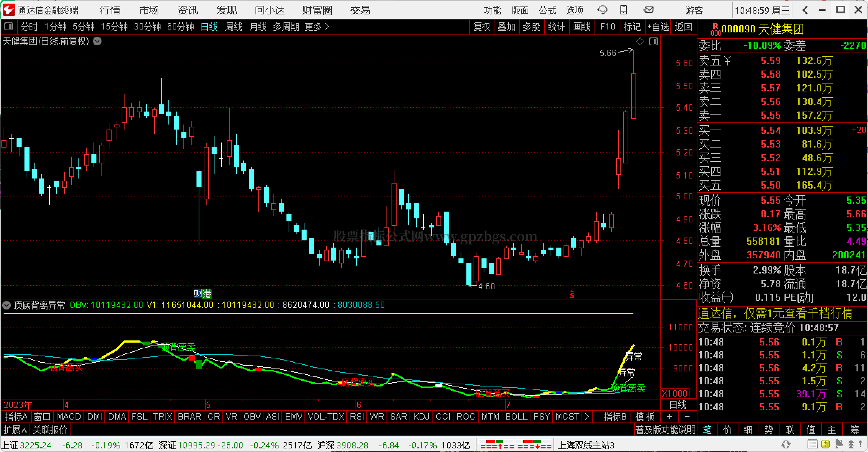Open the 行情 menu

pyautogui.click(x=110, y=10)
